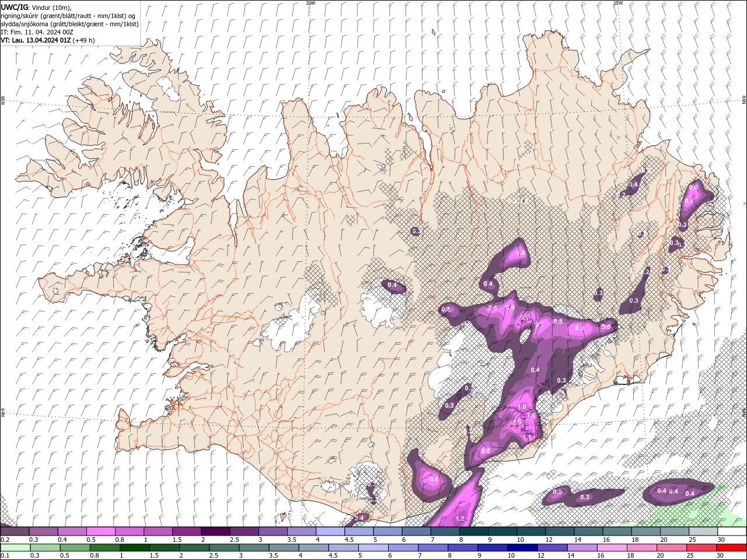Click the '30' label in the upper legend row
Screen dimensions: 747x560
721,540
